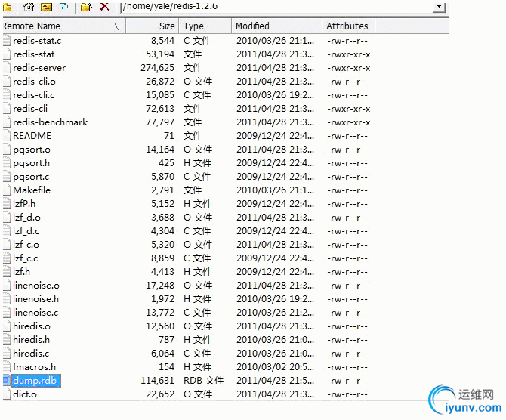Select the pqsort.h file

coord(31,163)
